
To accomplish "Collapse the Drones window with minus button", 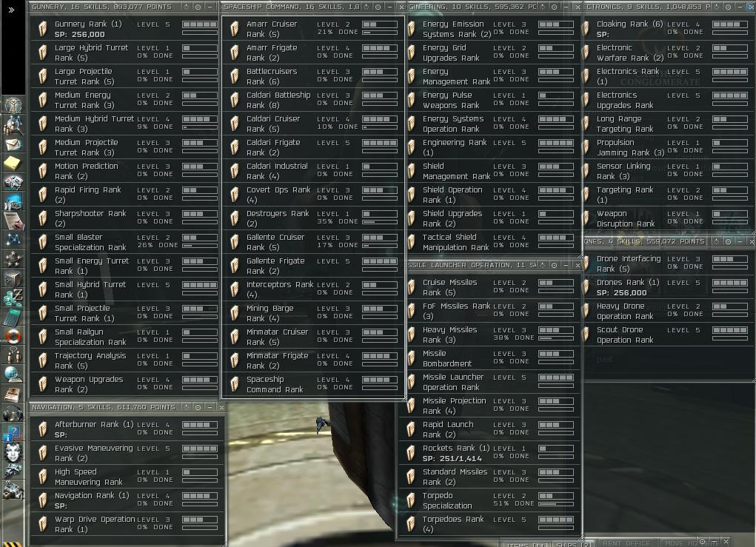I will (740, 241).
